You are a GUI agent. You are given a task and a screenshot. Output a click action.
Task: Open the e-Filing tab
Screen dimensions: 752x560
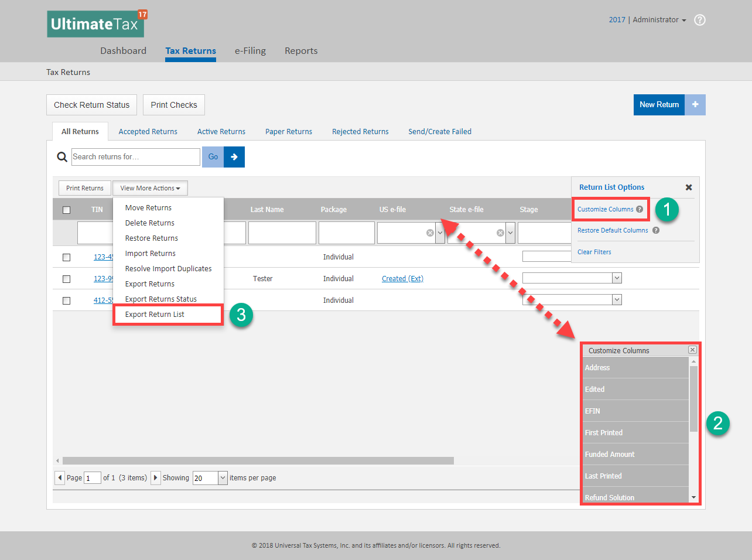[250, 51]
